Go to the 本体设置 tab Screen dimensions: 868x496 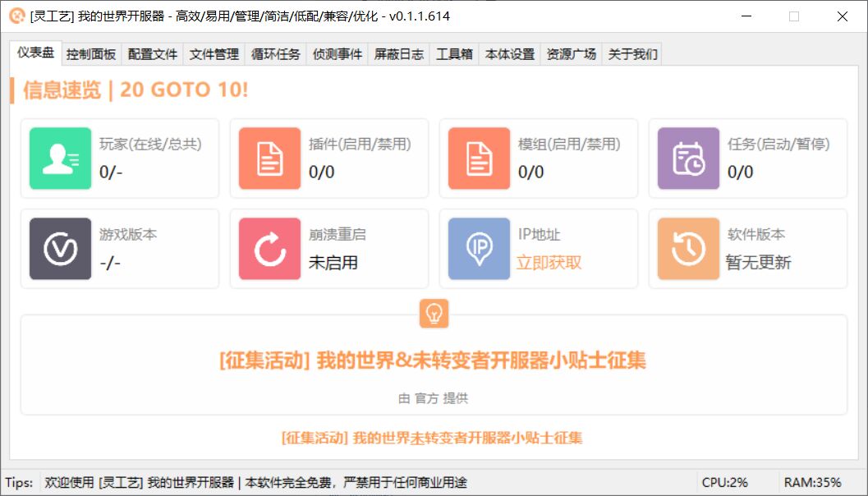coord(510,54)
